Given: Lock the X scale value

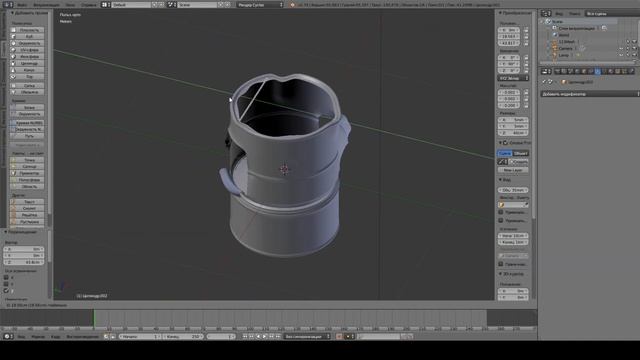Looking at the screenshot, I should click(x=526, y=92).
